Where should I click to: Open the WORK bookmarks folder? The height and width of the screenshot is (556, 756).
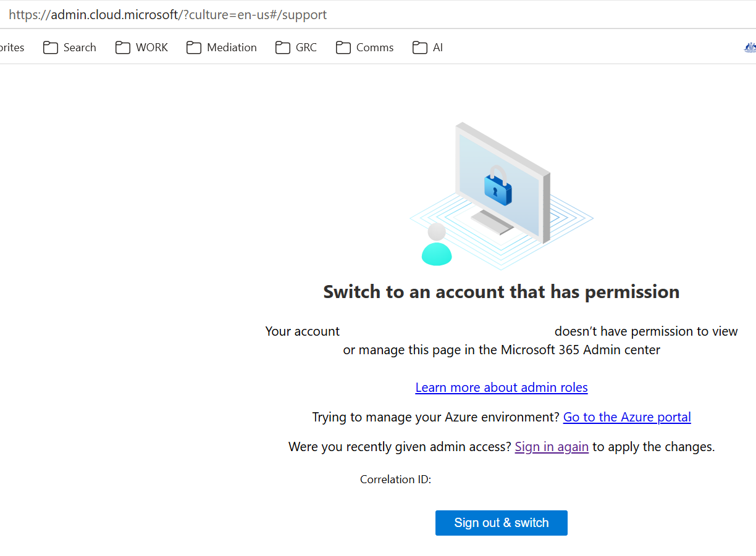pos(141,48)
